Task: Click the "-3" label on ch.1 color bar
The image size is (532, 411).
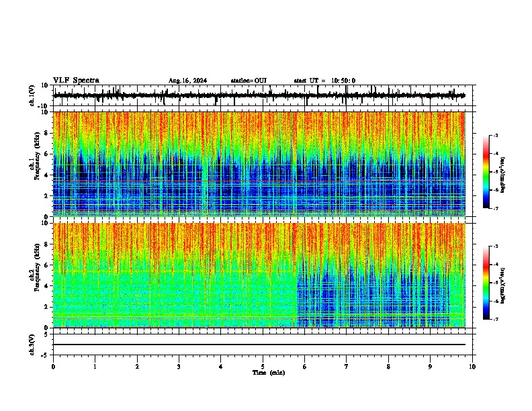Action: pos(496,135)
